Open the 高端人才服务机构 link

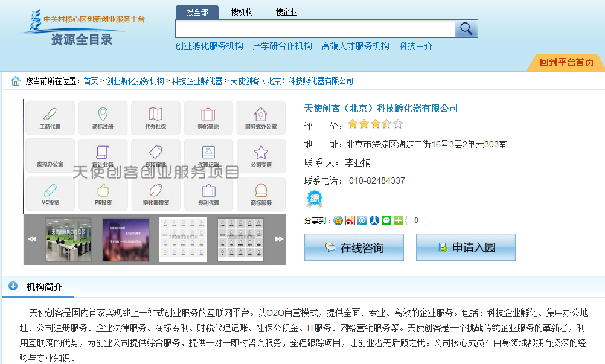[x=356, y=46]
